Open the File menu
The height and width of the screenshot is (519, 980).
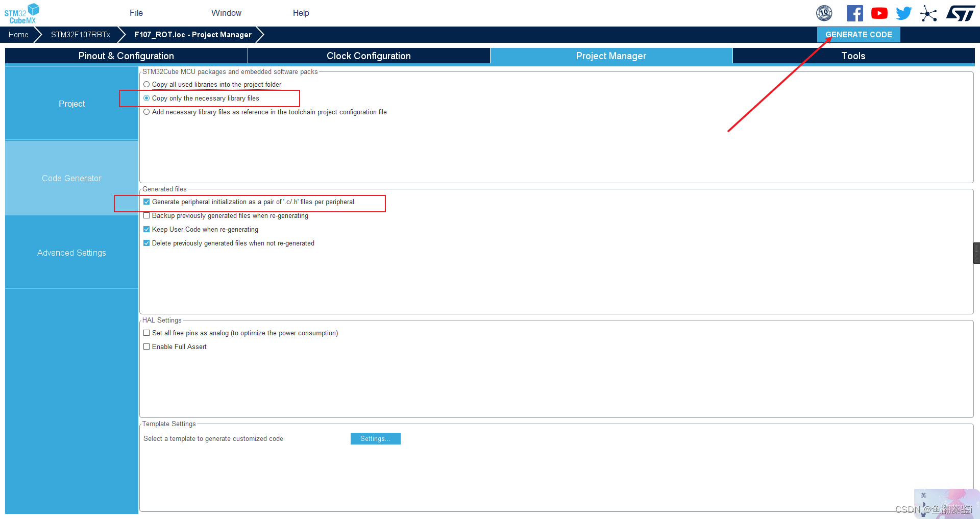point(136,13)
